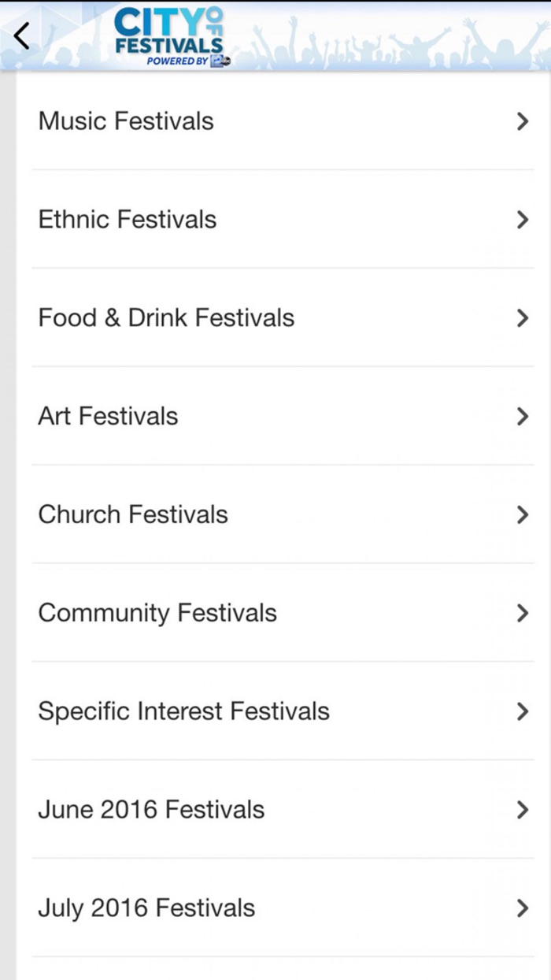Open June 2016 Festivals
This screenshot has width=551, height=980.
(x=150, y=810)
